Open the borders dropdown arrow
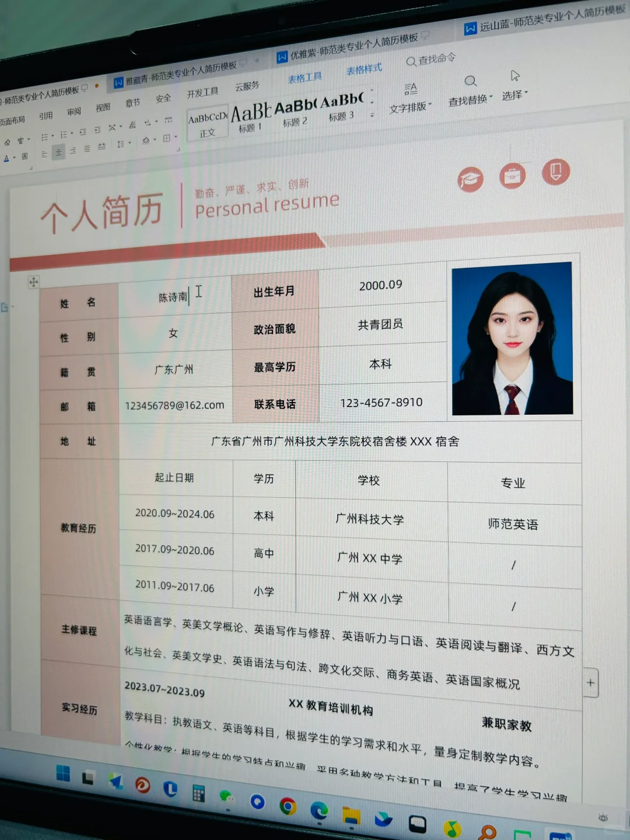The height and width of the screenshot is (840, 630). [176, 136]
